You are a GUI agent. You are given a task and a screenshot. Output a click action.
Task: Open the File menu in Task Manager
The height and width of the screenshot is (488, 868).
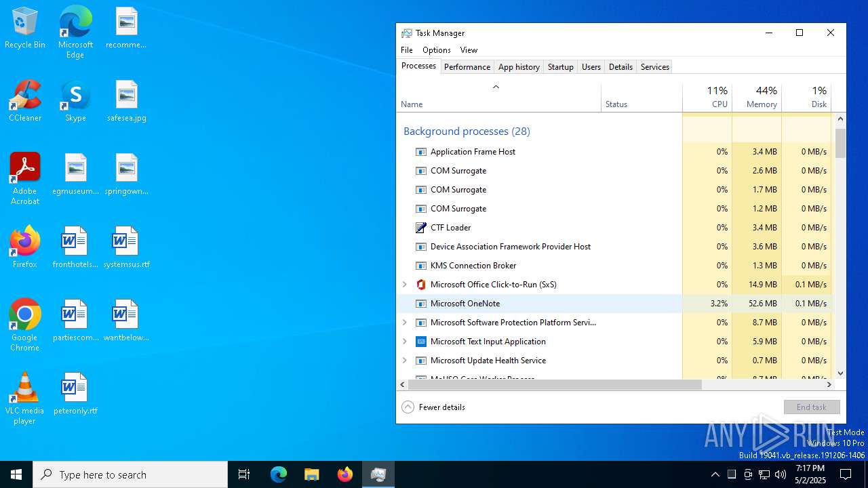click(x=407, y=50)
